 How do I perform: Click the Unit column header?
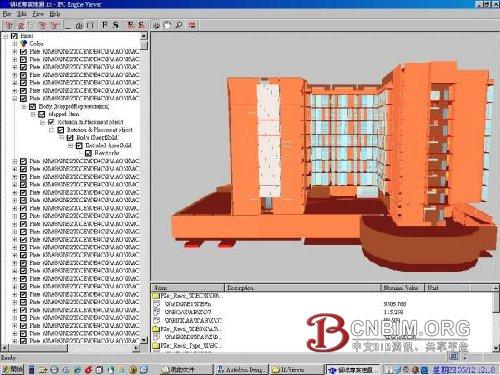point(447,288)
